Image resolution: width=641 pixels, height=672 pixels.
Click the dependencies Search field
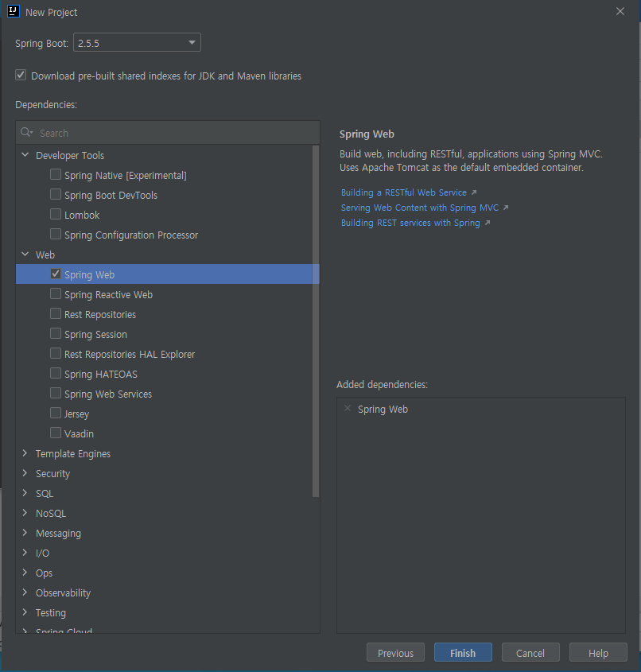coord(168,133)
